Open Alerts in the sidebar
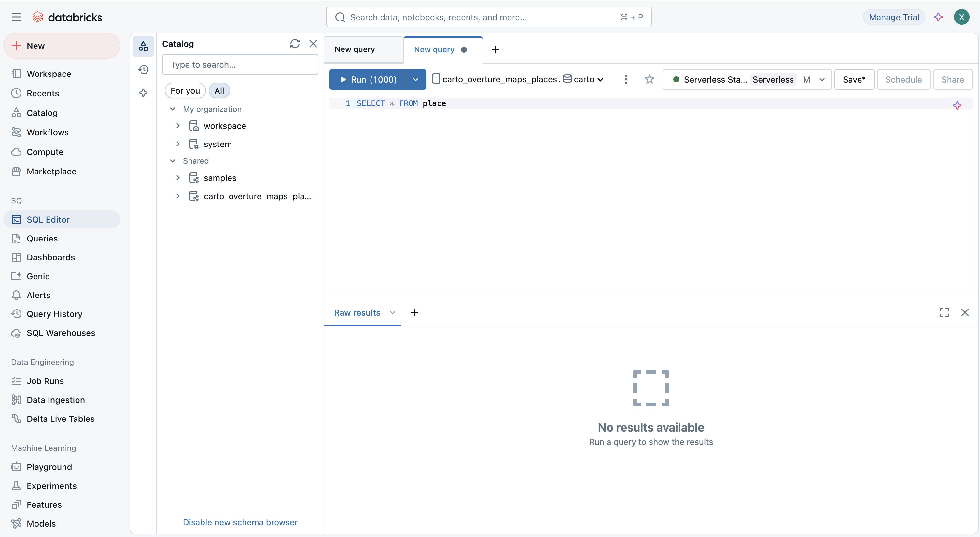The image size is (980, 537). tap(62, 295)
